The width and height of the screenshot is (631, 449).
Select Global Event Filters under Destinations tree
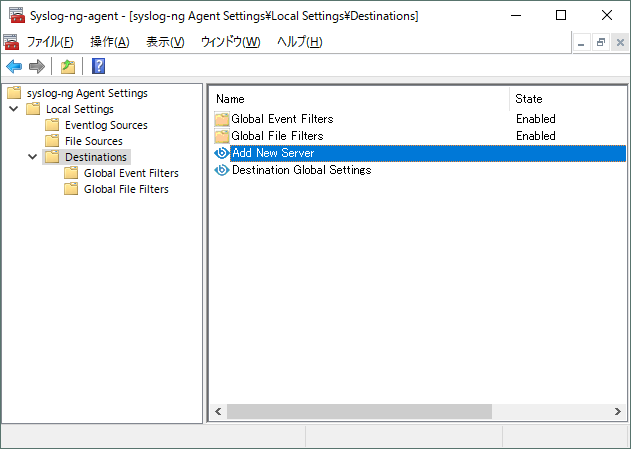click(131, 173)
